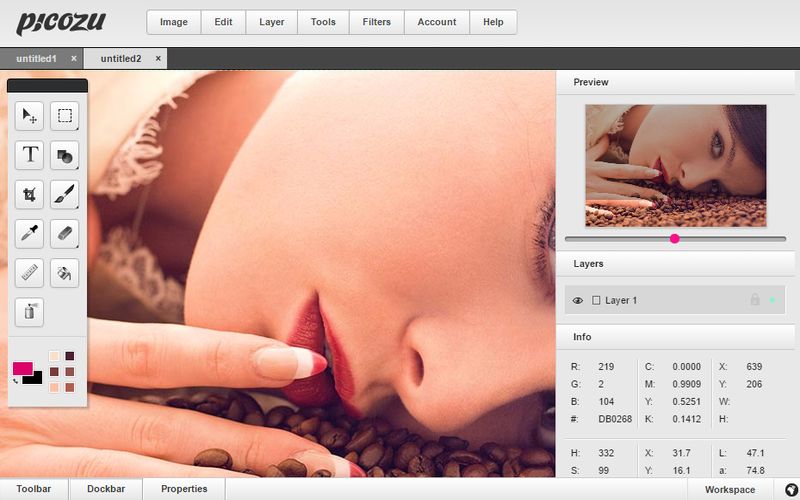
Task: Select the Move tool
Action: tap(29, 116)
